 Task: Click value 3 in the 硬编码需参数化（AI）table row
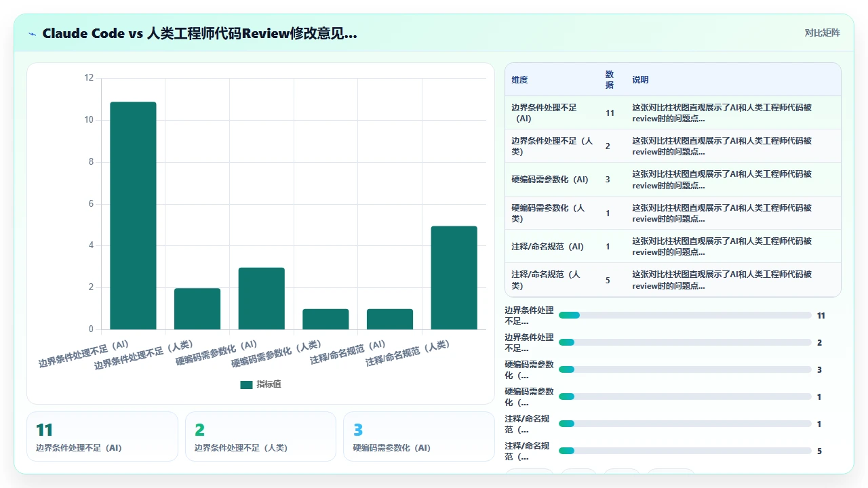tap(608, 180)
